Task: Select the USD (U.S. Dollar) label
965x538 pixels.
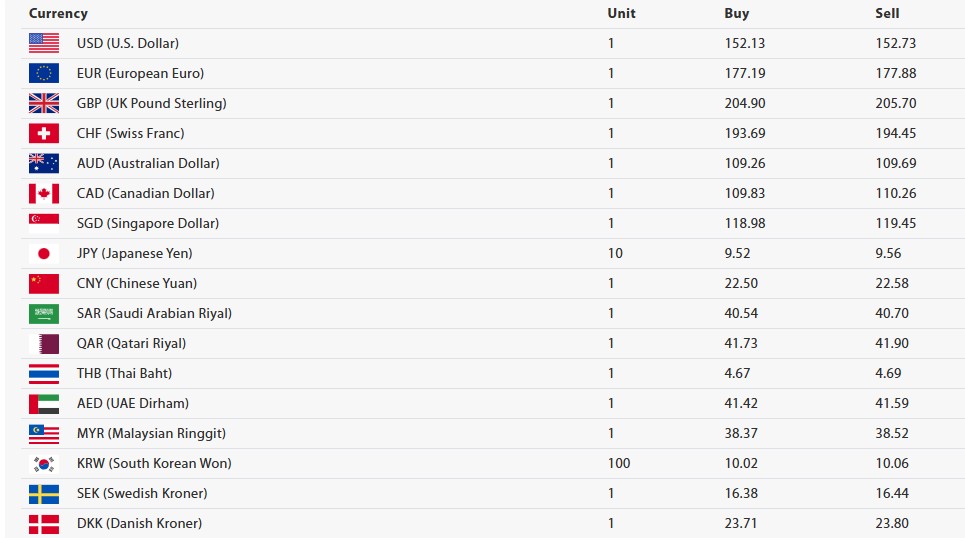Action: (128, 43)
